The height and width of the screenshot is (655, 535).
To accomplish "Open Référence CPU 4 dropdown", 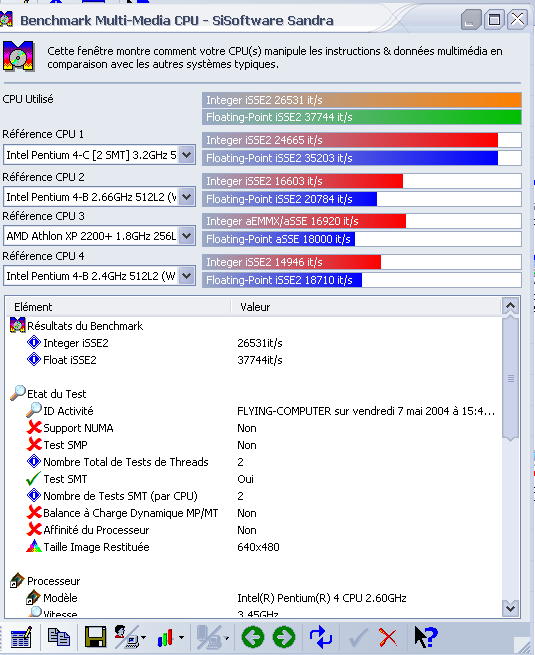I will 187,276.
